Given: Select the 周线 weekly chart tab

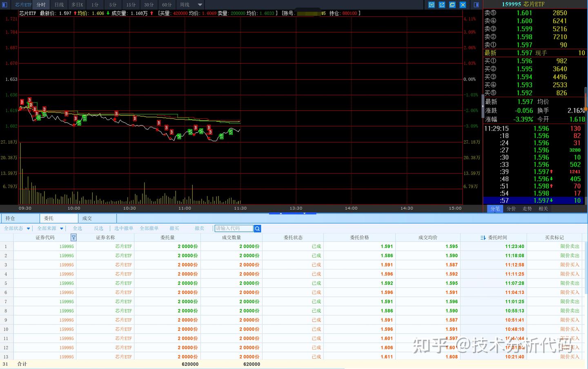Looking at the screenshot, I should [185, 5].
